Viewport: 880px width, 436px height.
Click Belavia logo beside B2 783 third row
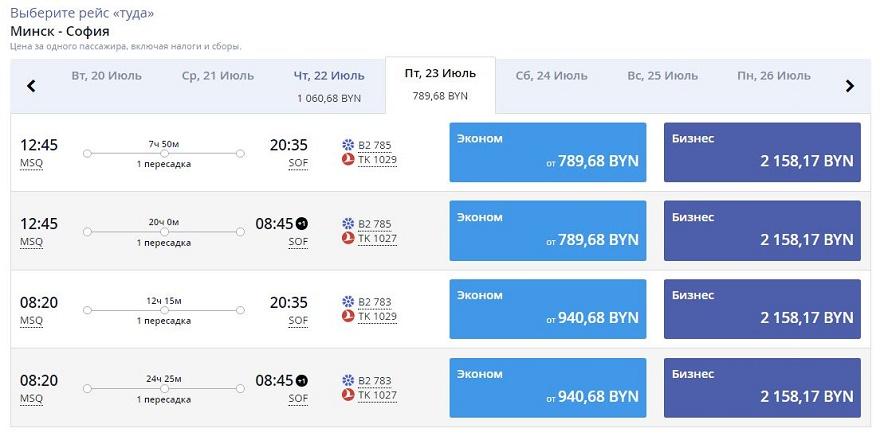coord(348,301)
